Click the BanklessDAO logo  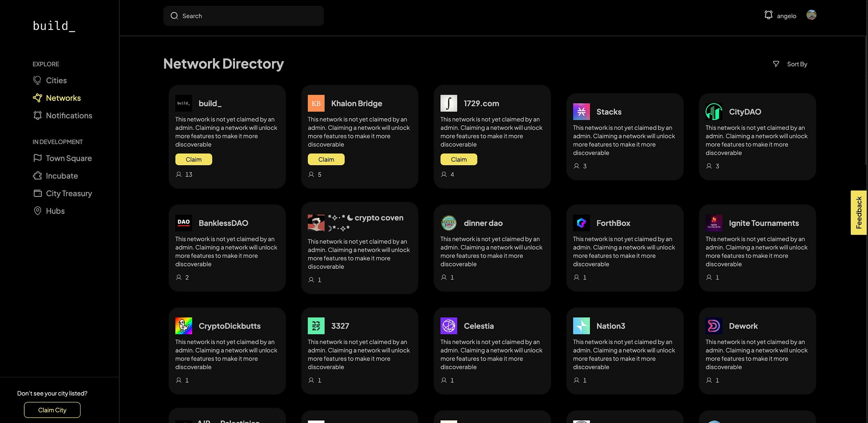click(x=184, y=223)
